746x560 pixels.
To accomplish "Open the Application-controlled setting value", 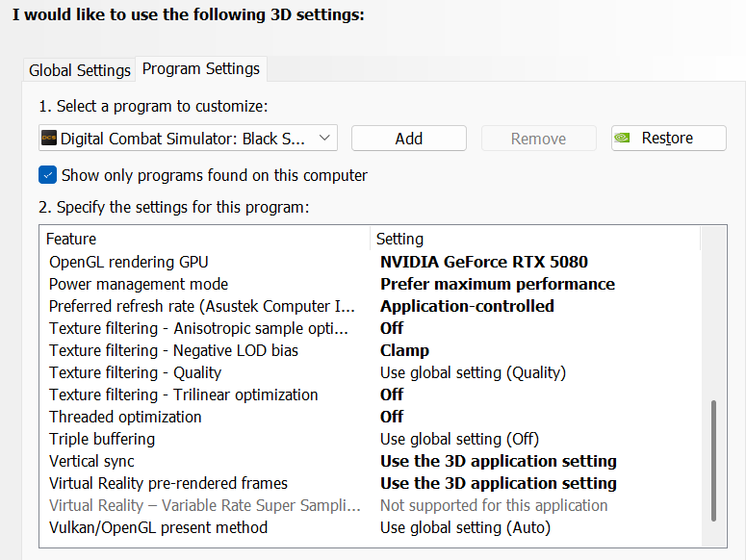I will pyautogui.click(x=467, y=306).
